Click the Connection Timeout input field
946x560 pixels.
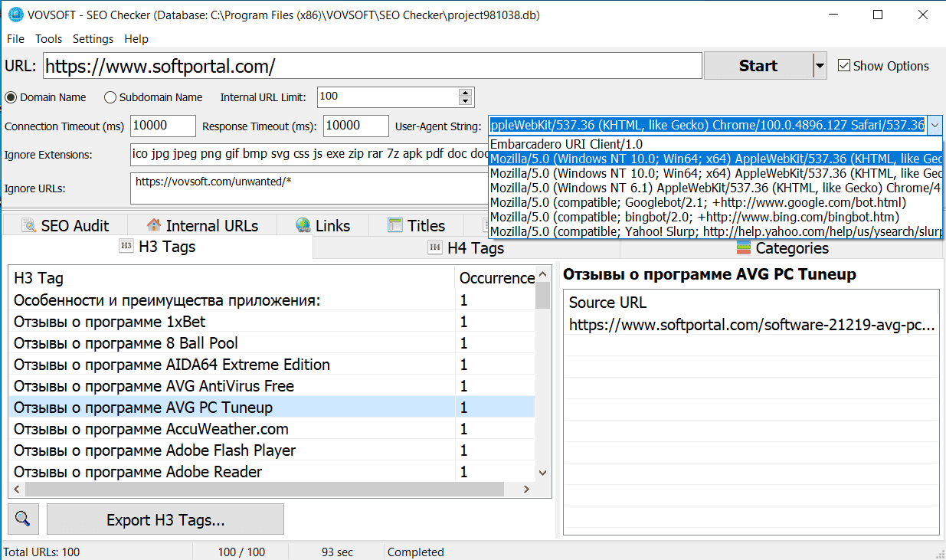163,126
